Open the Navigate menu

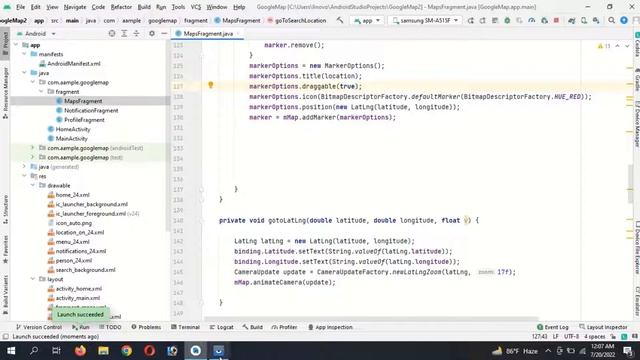point(75,7)
